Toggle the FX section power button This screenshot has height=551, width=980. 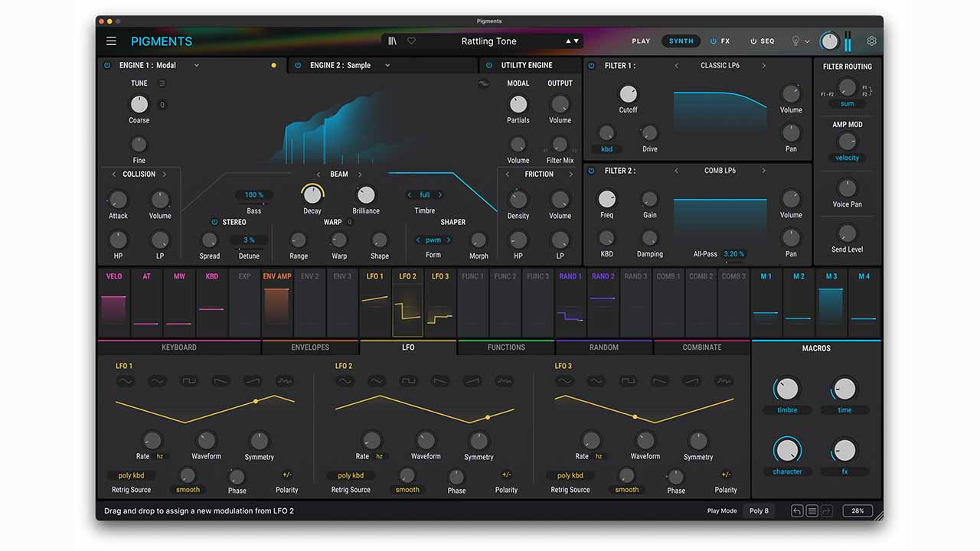point(714,41)
